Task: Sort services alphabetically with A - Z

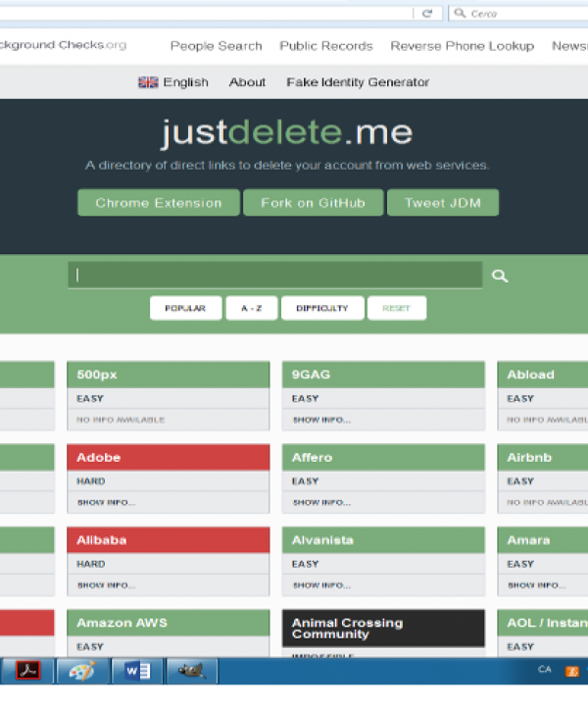Action: tap(252, 308)
